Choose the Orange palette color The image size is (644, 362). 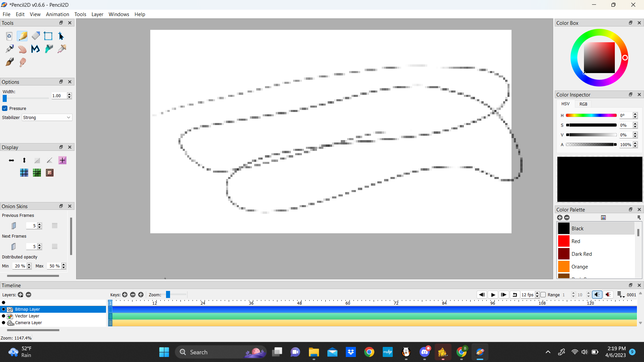[579, 267]
